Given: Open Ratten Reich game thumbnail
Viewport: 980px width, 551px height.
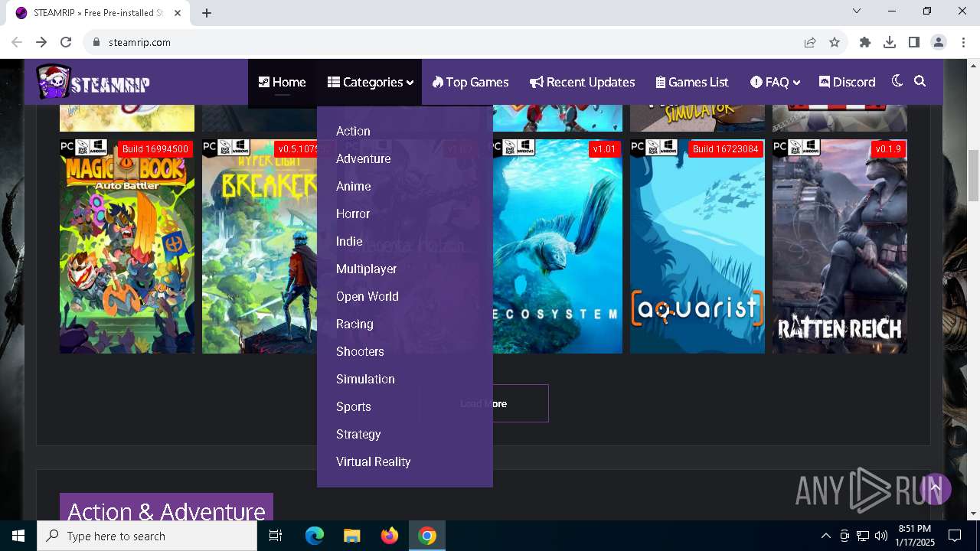Looking at the screenshot, I should 840,246.
